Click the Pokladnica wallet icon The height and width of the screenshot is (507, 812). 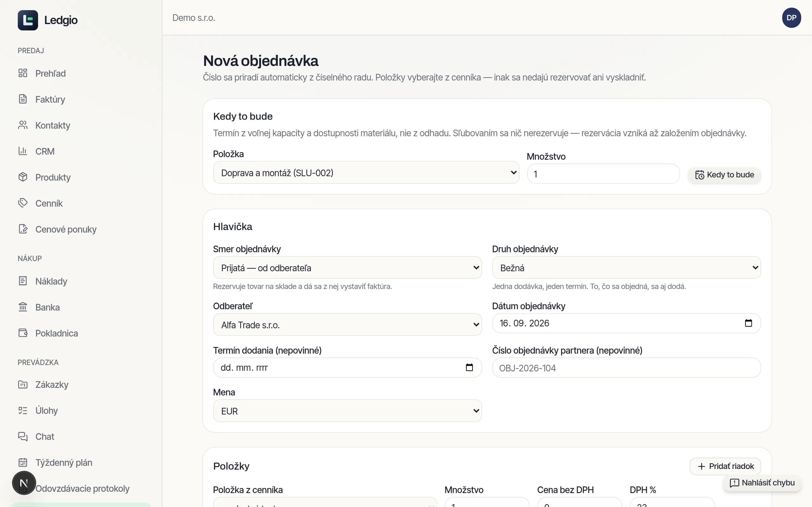pyautogui.click(x=23, y=333)
